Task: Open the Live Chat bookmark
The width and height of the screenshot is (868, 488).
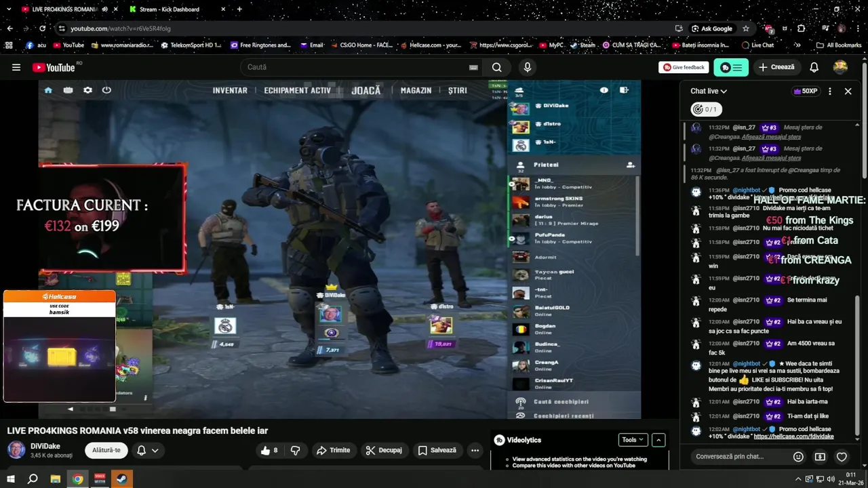Action: 757,45
